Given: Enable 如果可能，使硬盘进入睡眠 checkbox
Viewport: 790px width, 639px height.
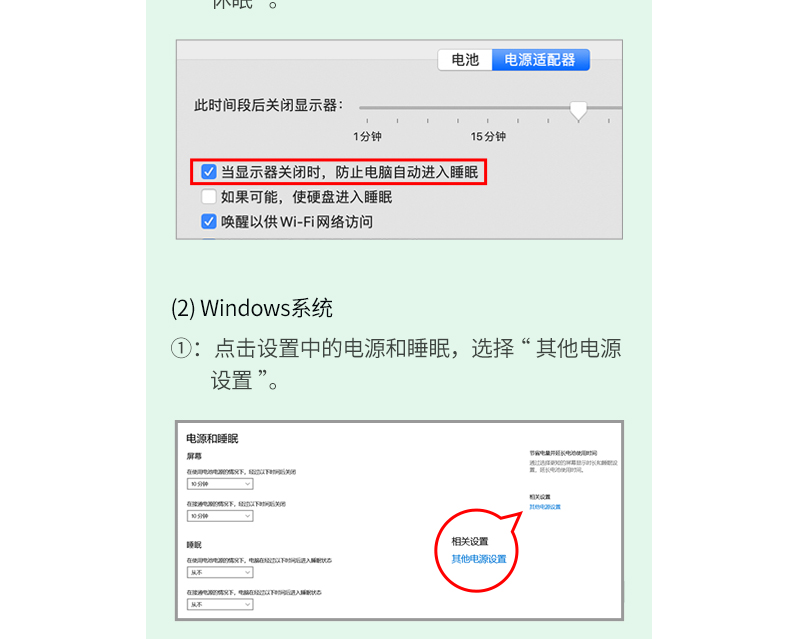Looking at the screenshot, I should click(209, 197).
